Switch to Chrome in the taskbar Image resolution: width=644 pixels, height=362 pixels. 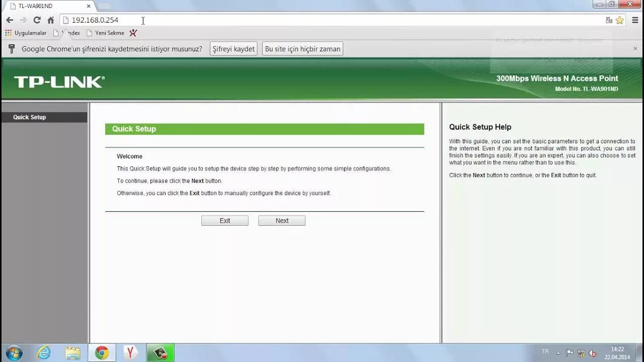(x=102, y=352)
